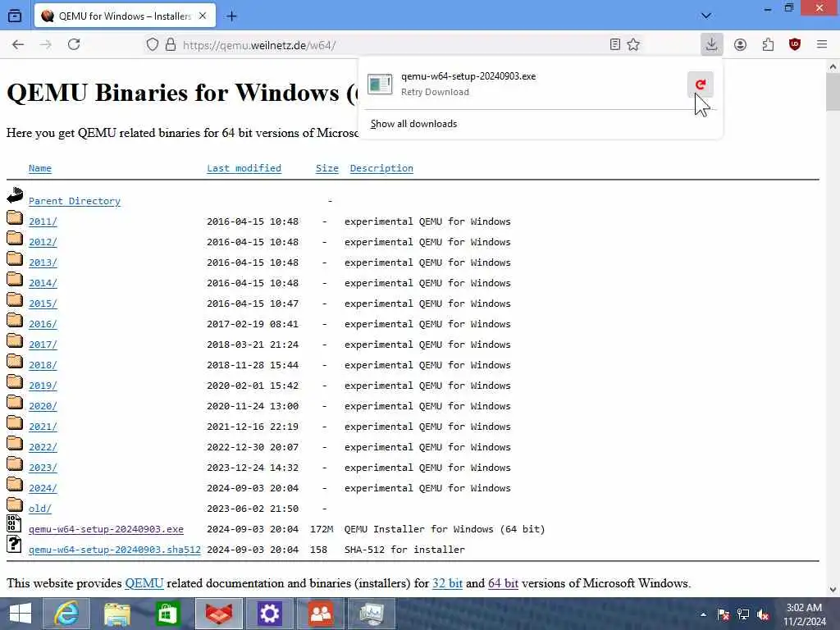
Task: Click Show all downloads
Action: click(x=413, y=124)
